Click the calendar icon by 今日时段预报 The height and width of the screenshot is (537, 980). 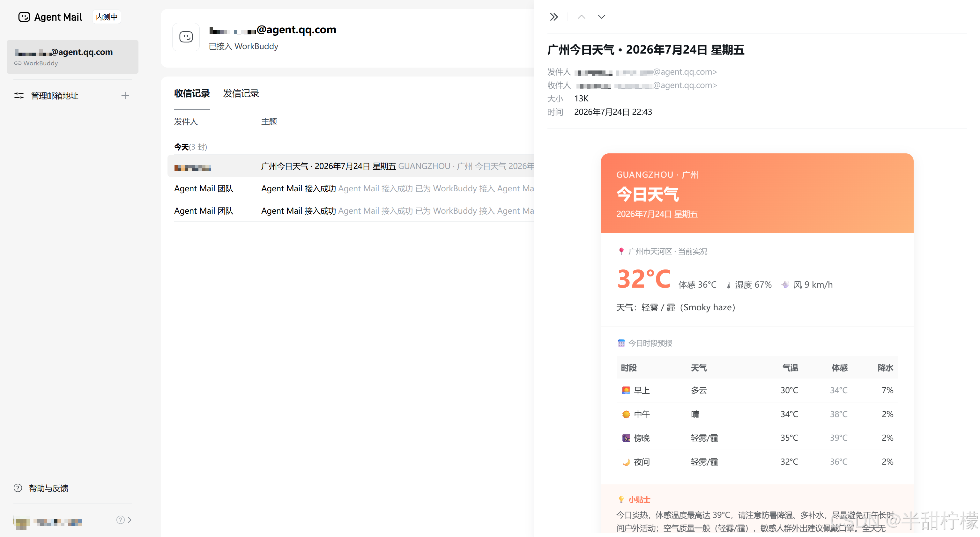[x=621, y=343]
